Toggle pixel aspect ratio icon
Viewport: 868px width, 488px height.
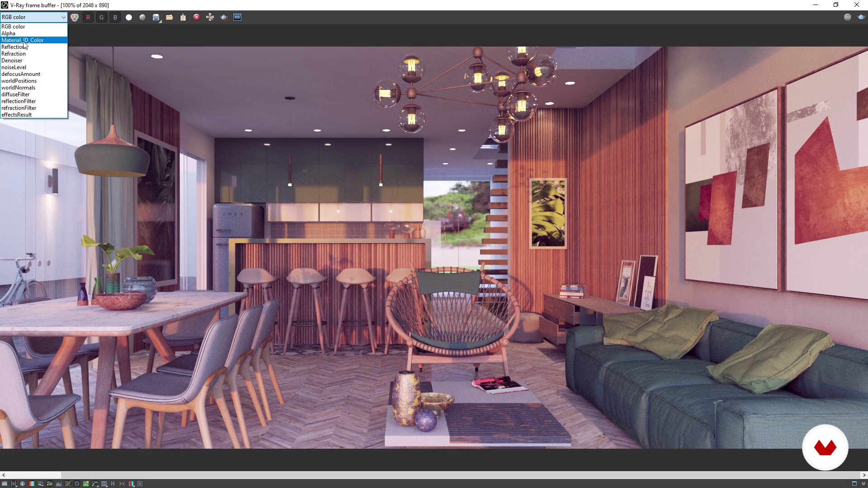(122, 483)
